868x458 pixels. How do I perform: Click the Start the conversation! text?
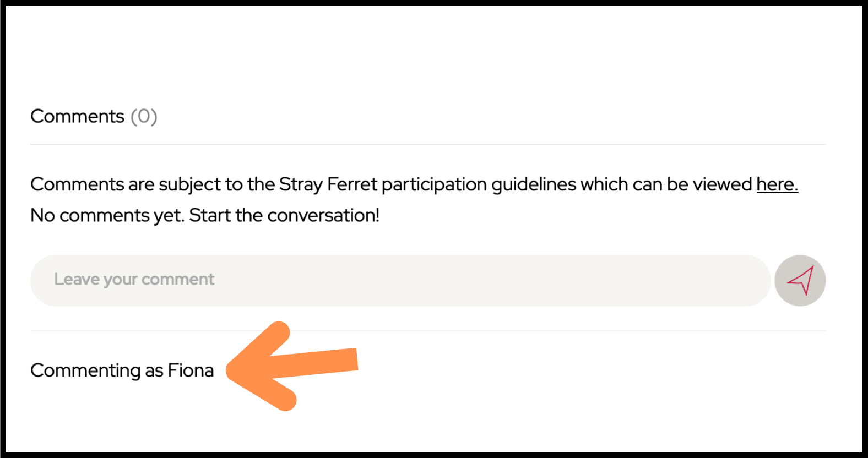[x=284, y=215]
